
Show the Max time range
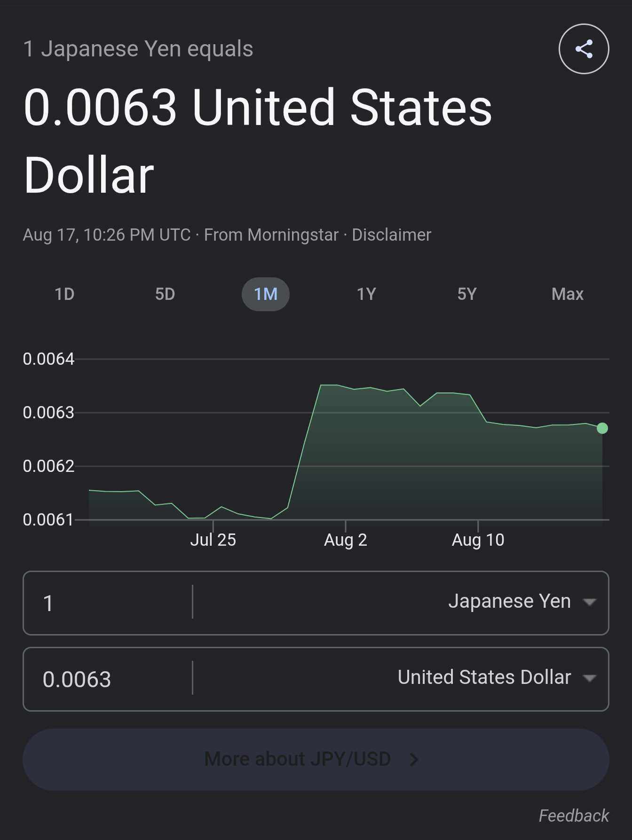click(568, 294)
